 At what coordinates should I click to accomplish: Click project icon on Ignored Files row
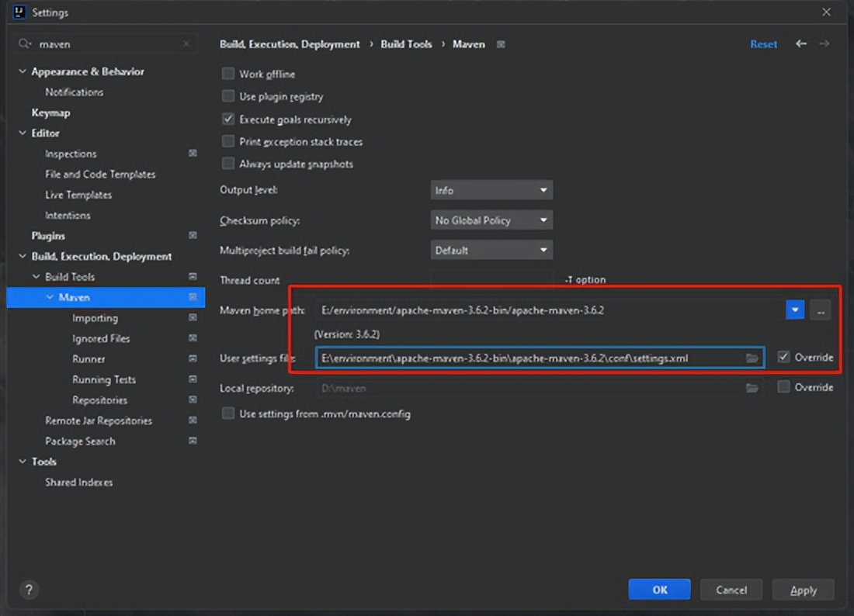click(x=193, y=338)
